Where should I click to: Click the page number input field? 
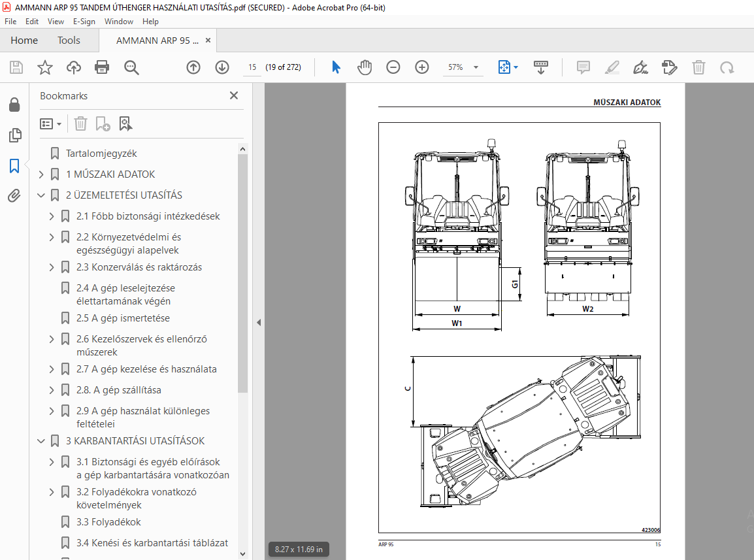(252, 67)
